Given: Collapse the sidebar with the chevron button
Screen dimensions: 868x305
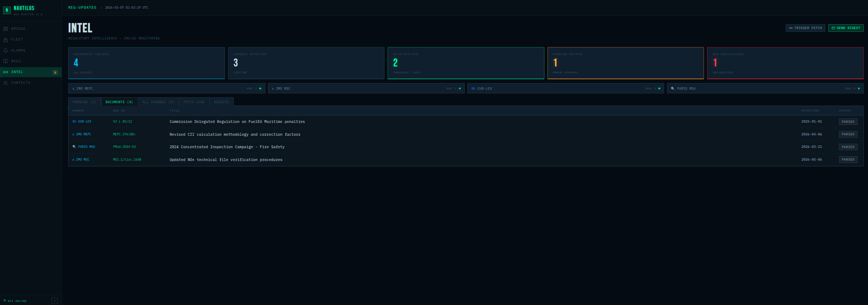Looking at the screenshot, I should (x=55, y=301).
